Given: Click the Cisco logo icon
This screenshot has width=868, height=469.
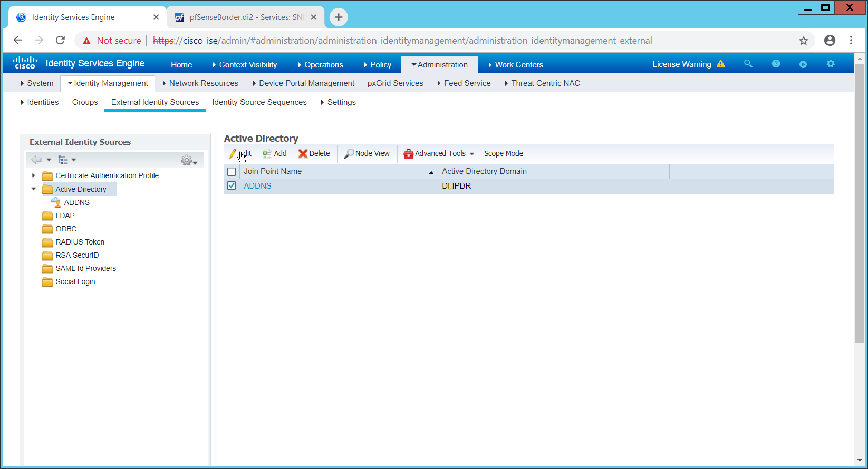Looking at the screenshot, I should 25,63.
